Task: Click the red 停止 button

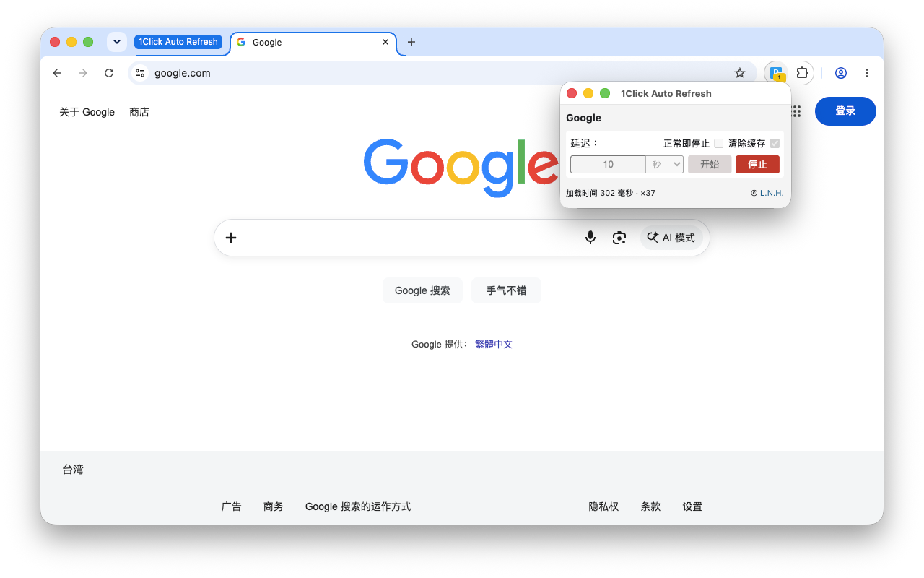Action: tap(758, 165)
